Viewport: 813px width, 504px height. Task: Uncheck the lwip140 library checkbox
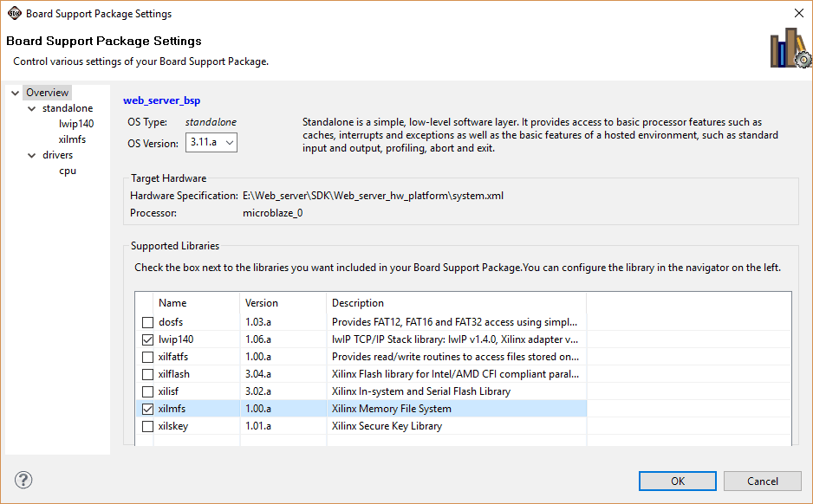pos(147,339)
